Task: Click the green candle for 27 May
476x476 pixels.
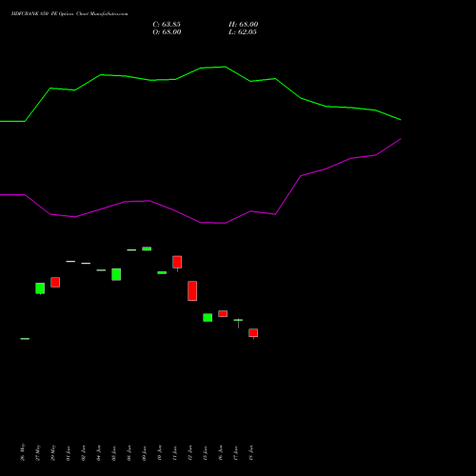Action: [40, 288]
